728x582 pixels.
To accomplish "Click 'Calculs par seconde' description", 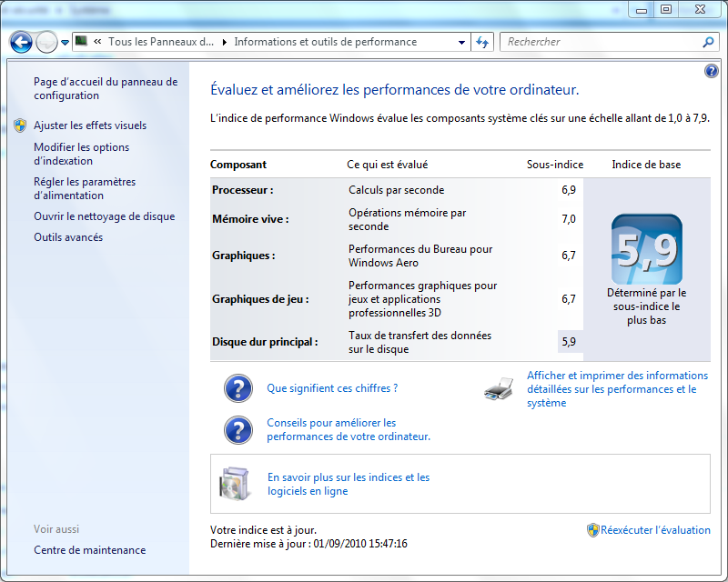I will (x=397, y=190).
